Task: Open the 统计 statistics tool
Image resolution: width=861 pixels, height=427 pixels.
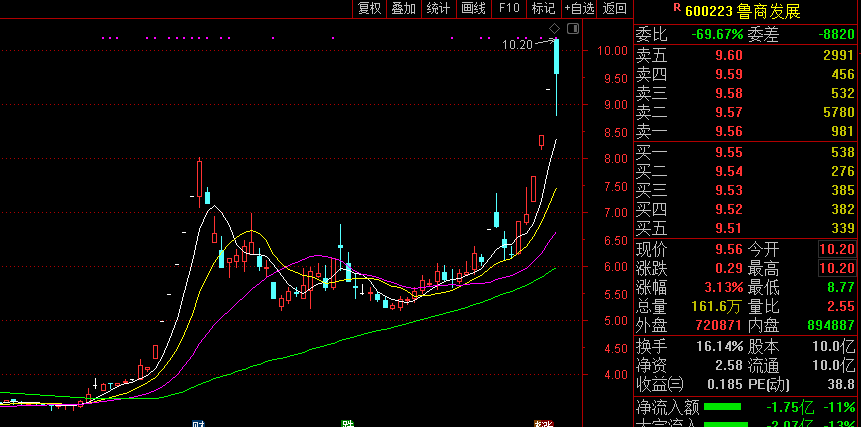Action: click(x=438, y=8)
